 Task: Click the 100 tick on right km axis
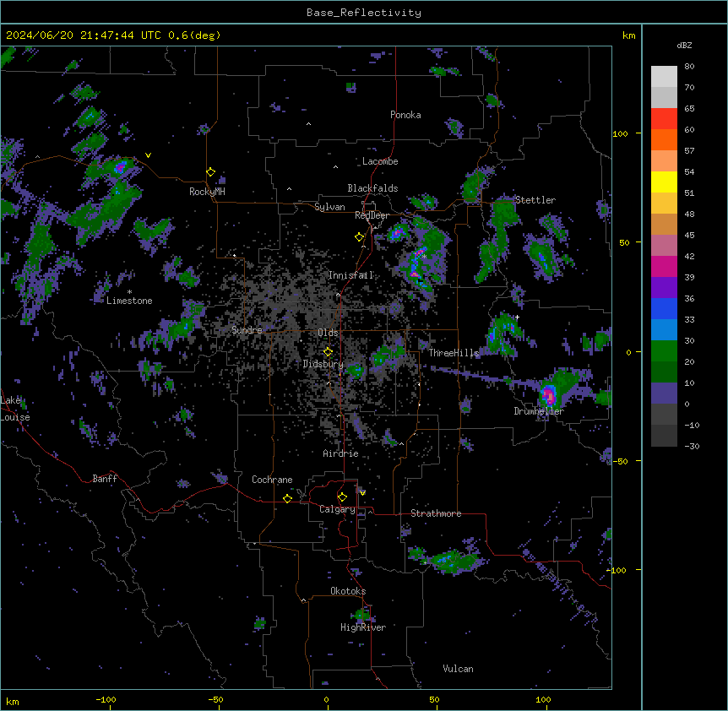[620, 133]
